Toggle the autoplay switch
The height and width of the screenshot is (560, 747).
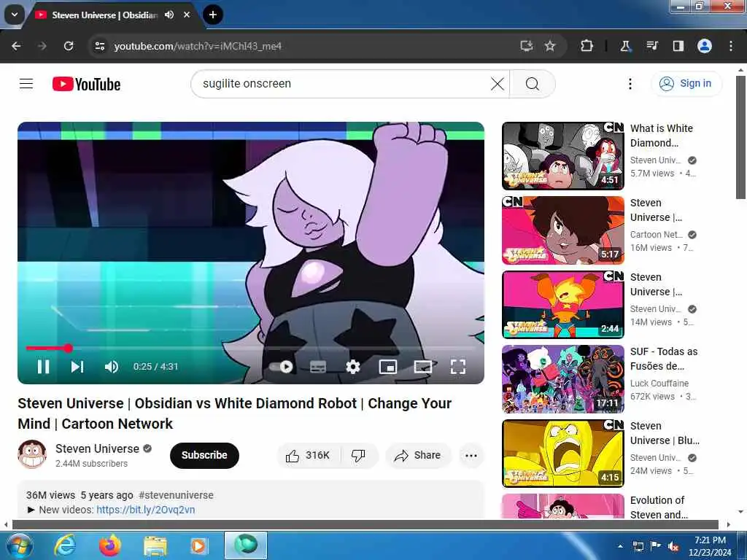click(281, 367)
